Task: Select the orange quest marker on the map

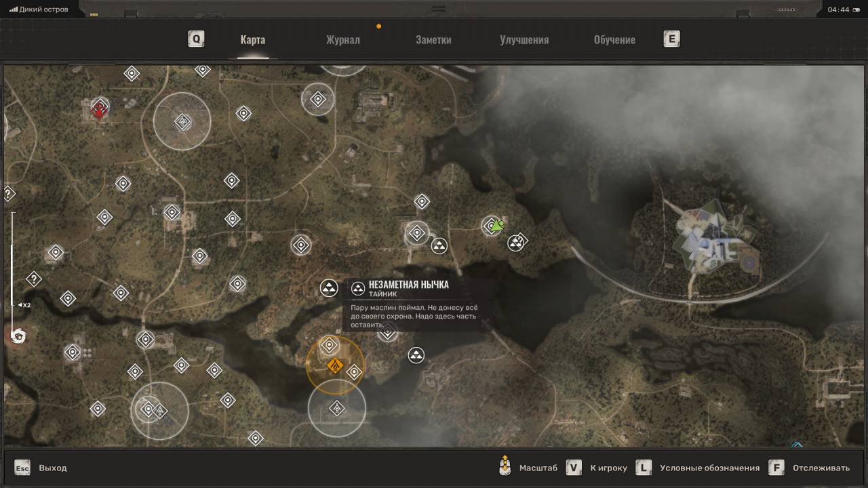Action: coord(334,367)
